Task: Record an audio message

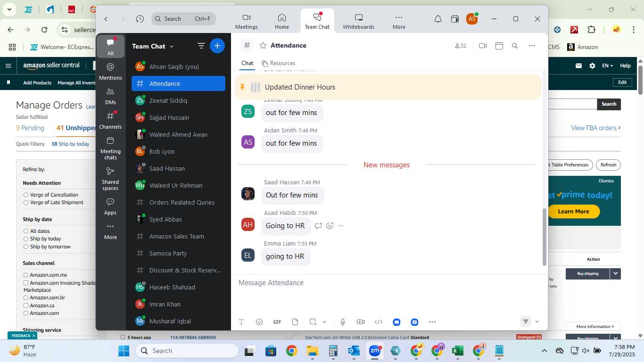Action: (x=343, y=322)
